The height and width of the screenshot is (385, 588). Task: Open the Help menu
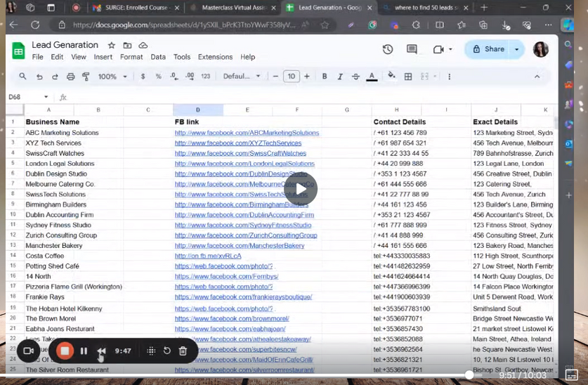pyautogui.click(x=247, y=57)
